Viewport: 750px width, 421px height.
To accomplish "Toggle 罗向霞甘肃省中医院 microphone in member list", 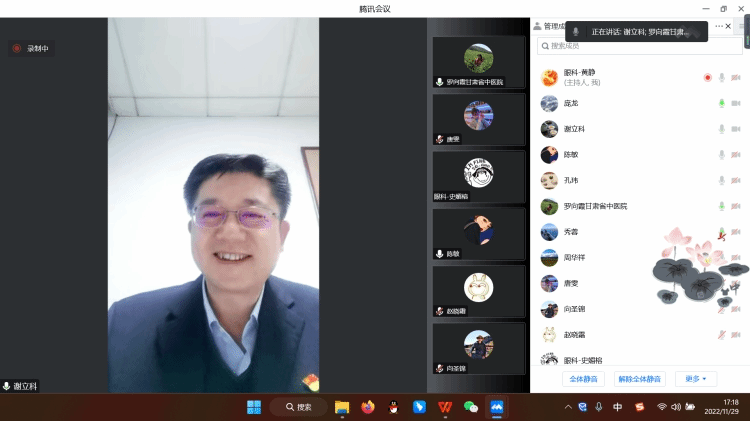I will 722,206.
